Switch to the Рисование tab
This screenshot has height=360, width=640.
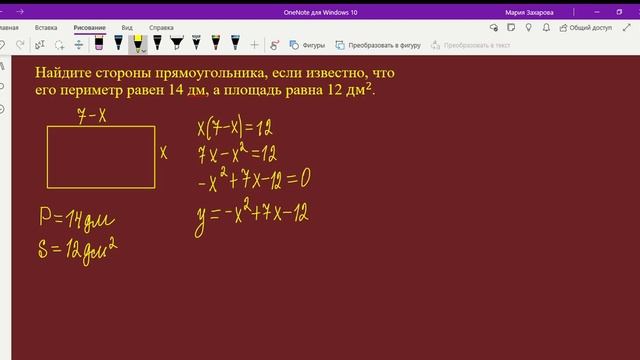point(89,28)
